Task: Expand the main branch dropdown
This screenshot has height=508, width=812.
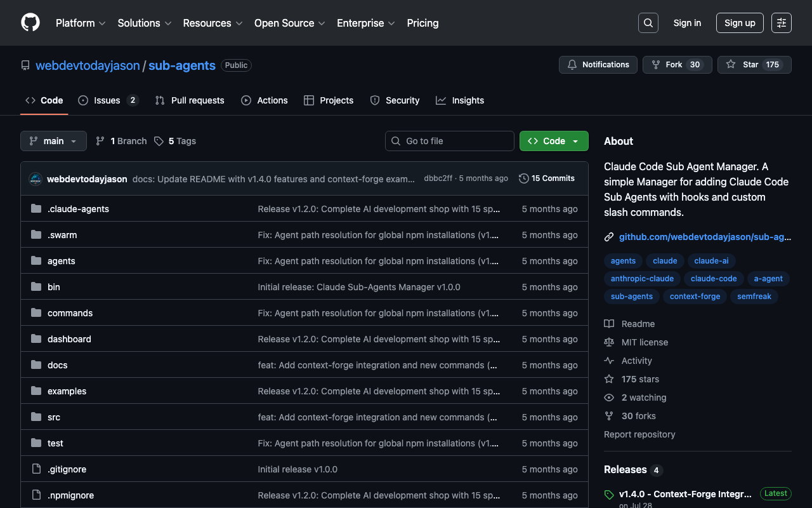Action: tap(53, 141)
